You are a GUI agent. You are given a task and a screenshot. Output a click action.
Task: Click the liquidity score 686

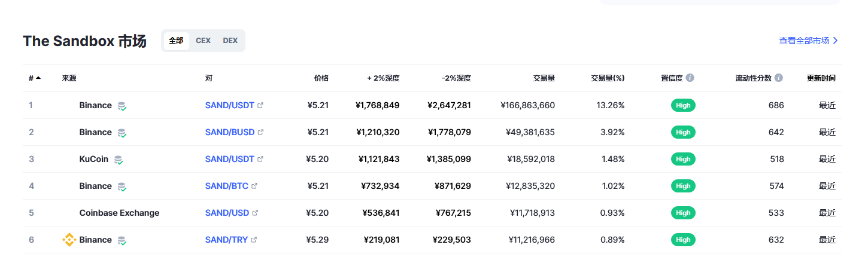tap(776, 105)
